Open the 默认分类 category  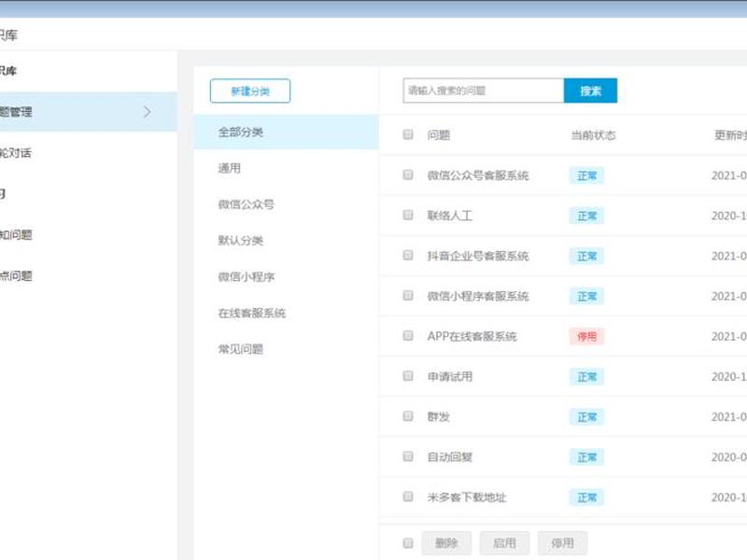tap(241, 241)
